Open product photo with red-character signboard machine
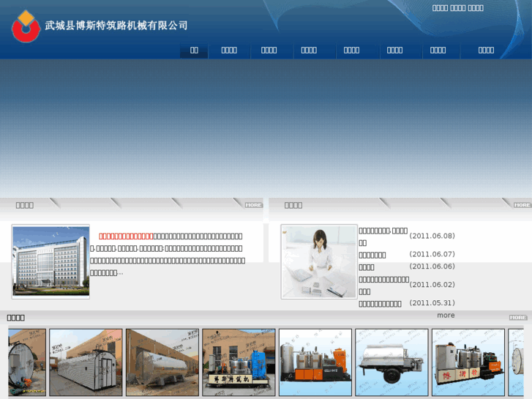Image resolution: width=532 pixels, height=399 pixels. tap(468, 362)
